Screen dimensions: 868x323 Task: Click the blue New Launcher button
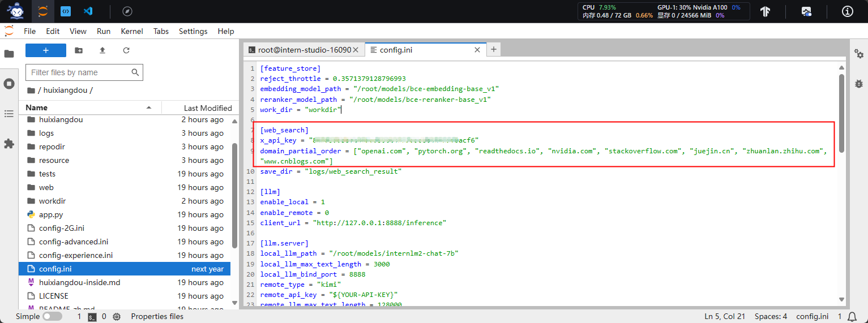[x=46, y=50]
